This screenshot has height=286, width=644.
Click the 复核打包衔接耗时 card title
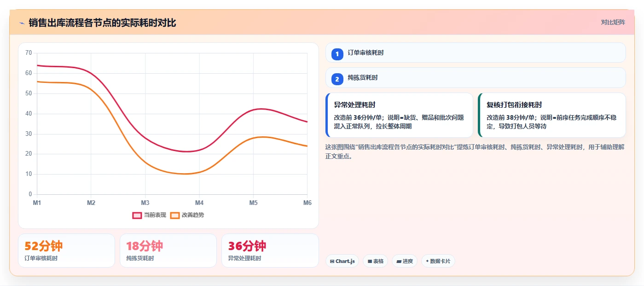(514, 105)
